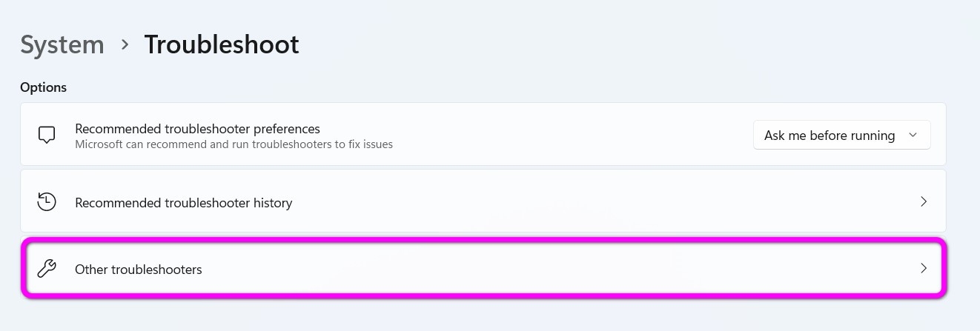980x331 pixels.
Task: Click the speech bubble preferences icon
Action: 47,136
